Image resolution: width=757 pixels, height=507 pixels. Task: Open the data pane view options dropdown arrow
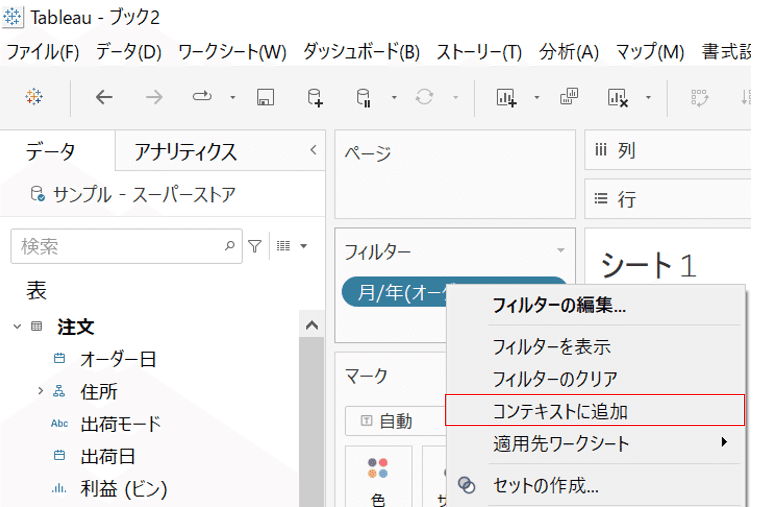[x=304, y=246]
